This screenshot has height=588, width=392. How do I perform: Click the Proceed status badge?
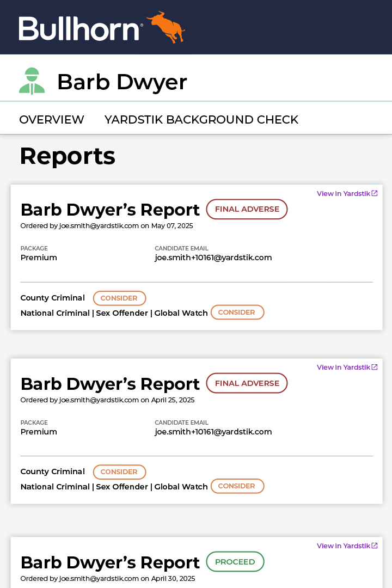pyautogui.click(x=235, y=562)
